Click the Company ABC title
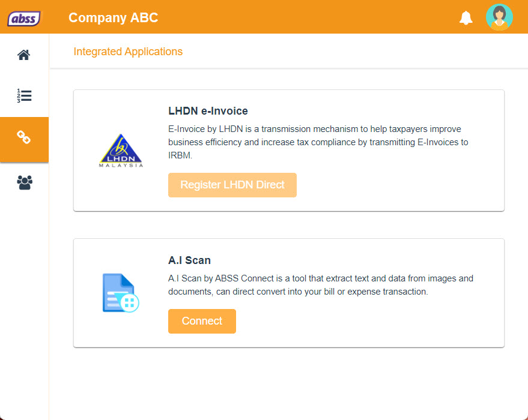Viewport: 528px width, 420px height. click(x=113, y=17)
